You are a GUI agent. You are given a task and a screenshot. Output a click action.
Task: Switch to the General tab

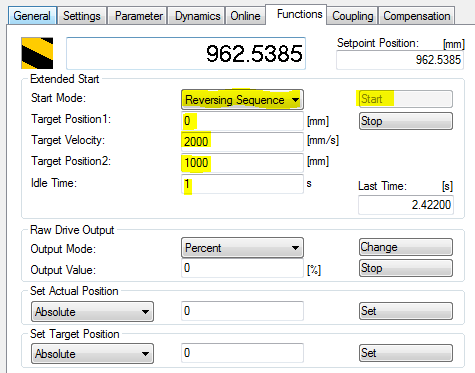pos(32,16)
